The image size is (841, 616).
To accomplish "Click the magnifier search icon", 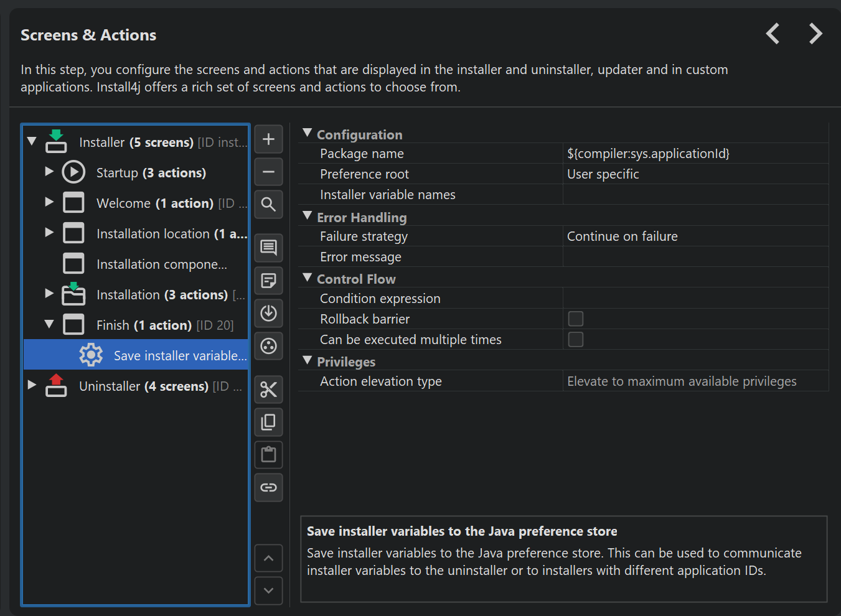I will [268, 204].
